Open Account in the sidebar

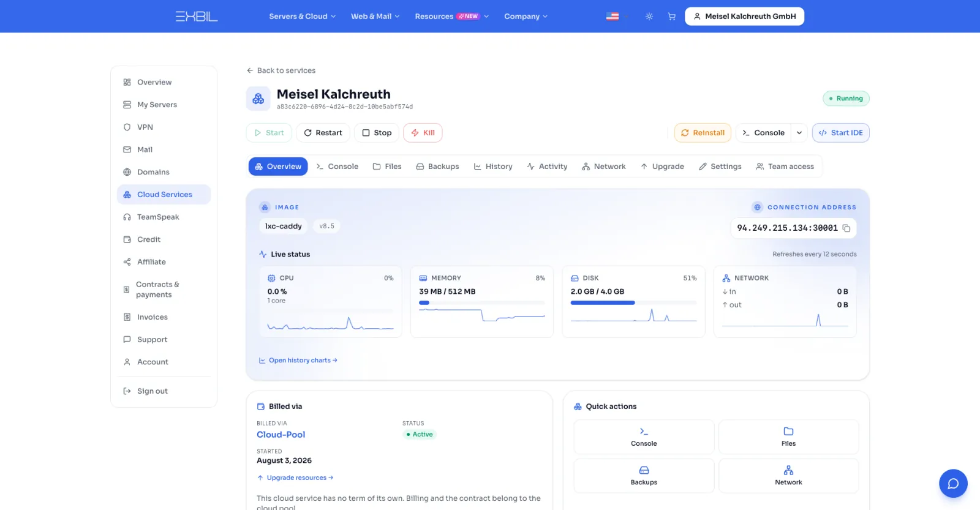click(164, 362)
